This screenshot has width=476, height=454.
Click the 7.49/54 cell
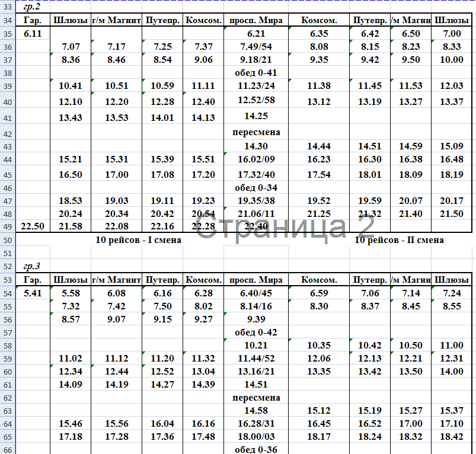pos(256,47)
